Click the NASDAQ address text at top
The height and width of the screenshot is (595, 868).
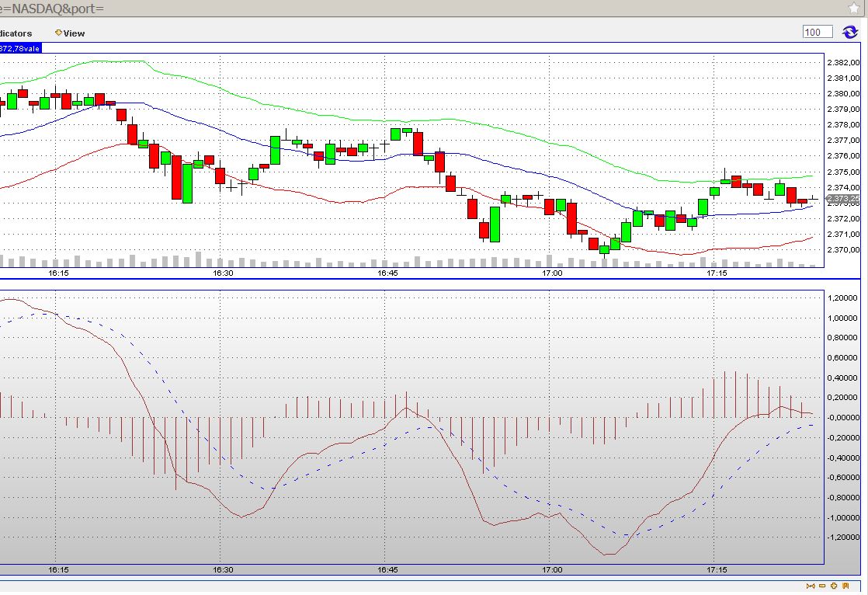[35, 8]
